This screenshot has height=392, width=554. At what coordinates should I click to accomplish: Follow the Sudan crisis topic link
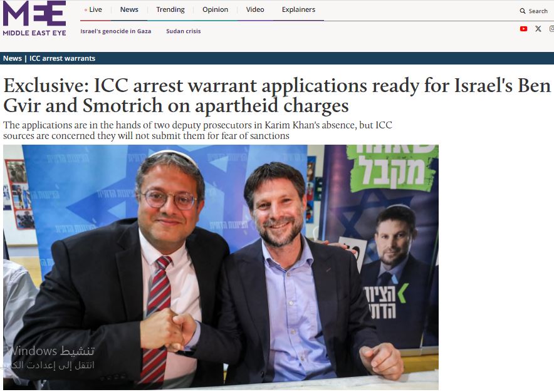coord(184,31)
